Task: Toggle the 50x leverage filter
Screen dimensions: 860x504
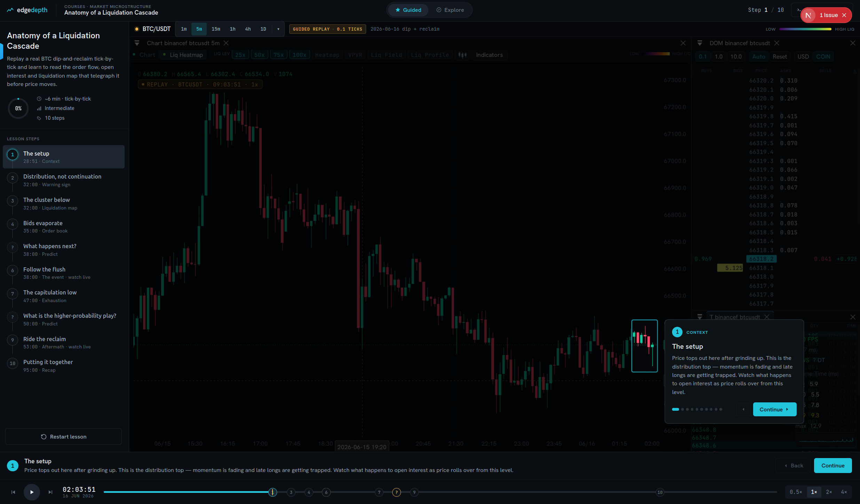Action: coord(259,55)
